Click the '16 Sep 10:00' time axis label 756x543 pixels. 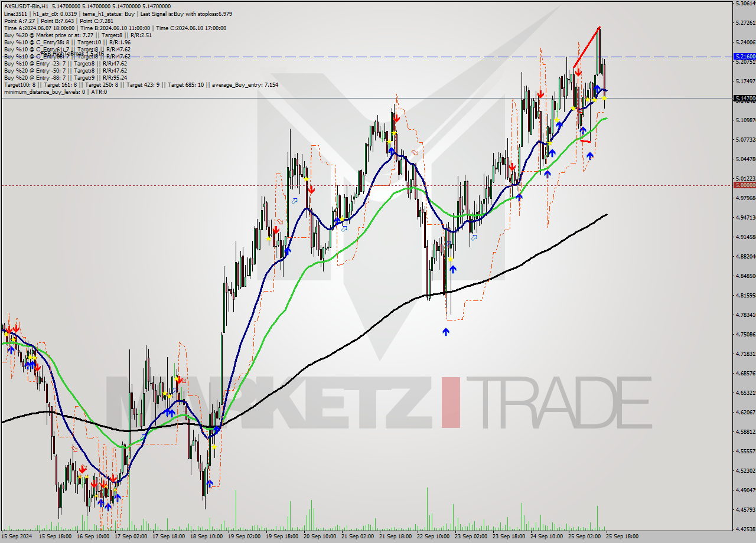(93, 537)
